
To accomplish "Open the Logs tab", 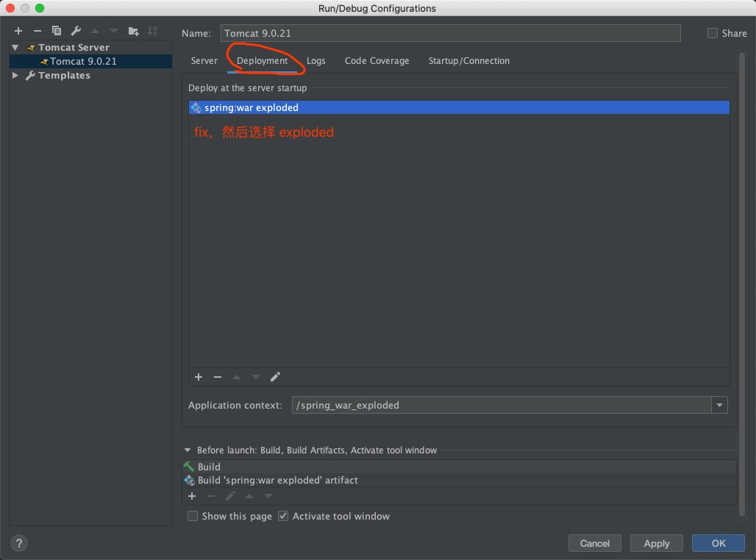I will [315, 61].
